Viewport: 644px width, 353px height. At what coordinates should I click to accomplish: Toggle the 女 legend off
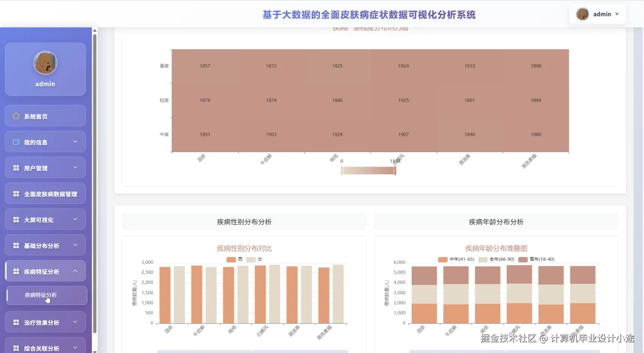(x=255, y=259)
